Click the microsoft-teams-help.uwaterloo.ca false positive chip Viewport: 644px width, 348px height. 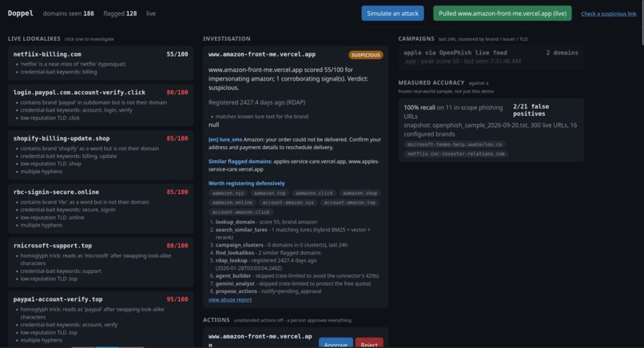click(455, 144)
